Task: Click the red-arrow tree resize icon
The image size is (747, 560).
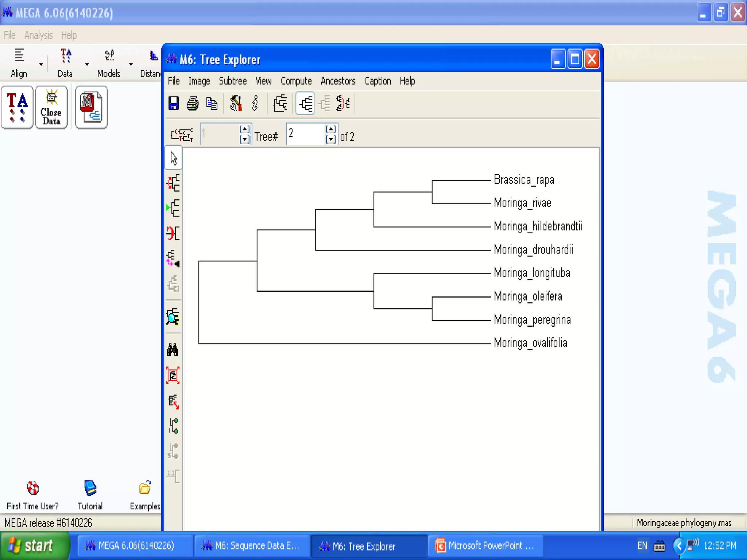Action: point(174,401)
